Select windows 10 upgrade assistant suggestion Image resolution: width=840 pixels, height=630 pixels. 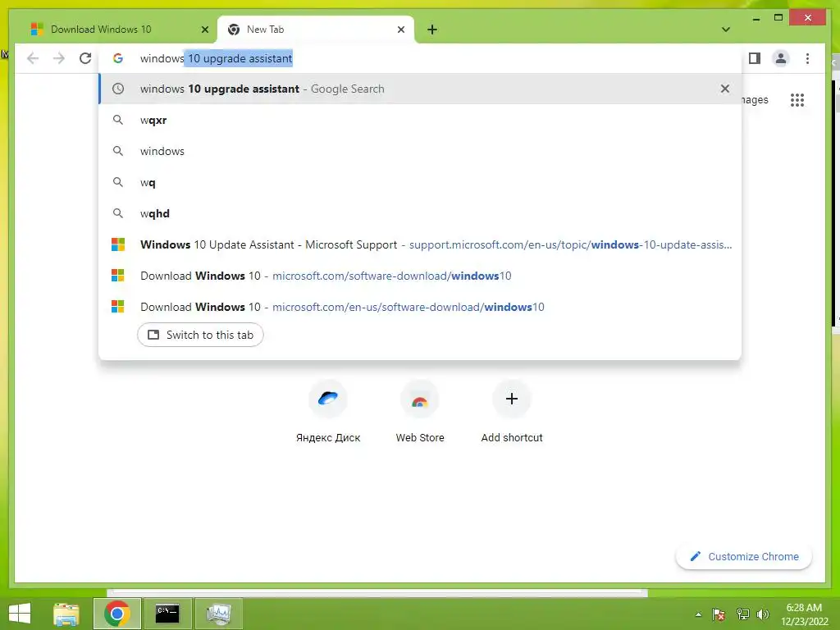[x=421, y=89]
